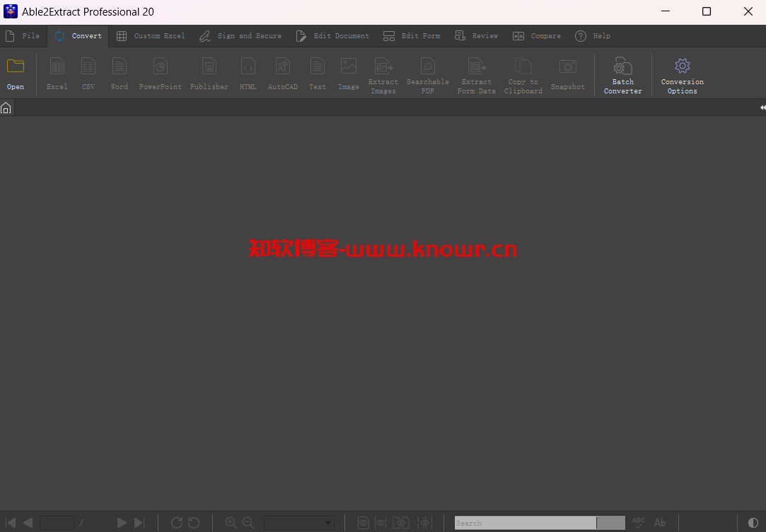Click the second eye view-mode icon
Viewport: 766px width, 532px height.
point(381,523)
